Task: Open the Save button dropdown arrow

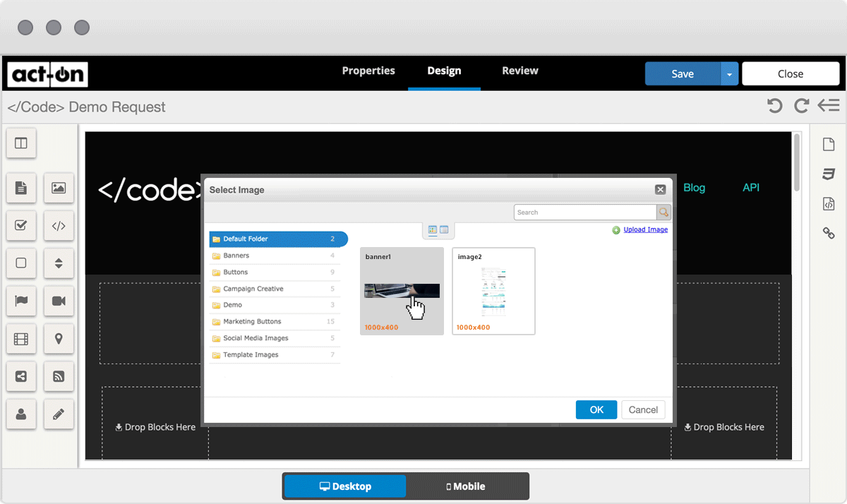Action: click(729, 73)
